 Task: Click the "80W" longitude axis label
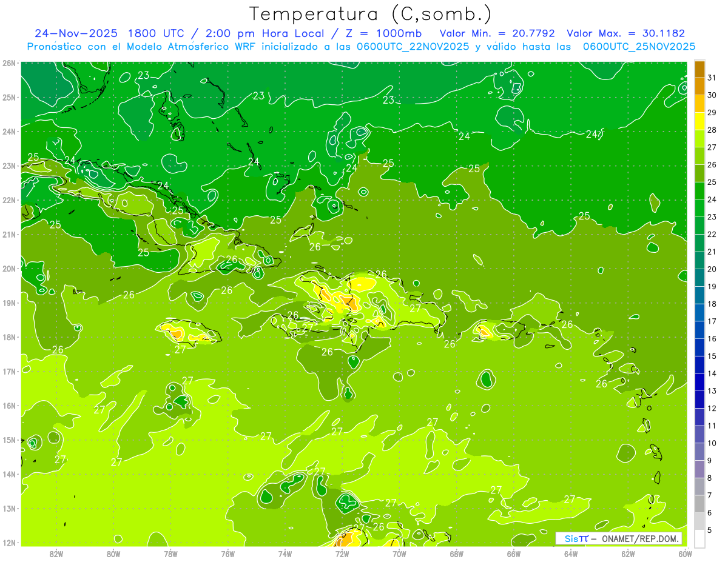[113, 553]
